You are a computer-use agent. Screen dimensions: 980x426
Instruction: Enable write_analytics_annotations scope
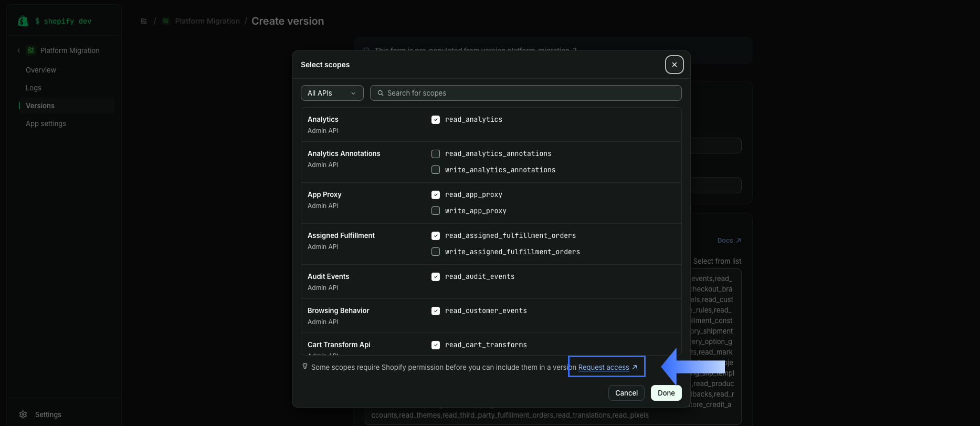point(436,170)
